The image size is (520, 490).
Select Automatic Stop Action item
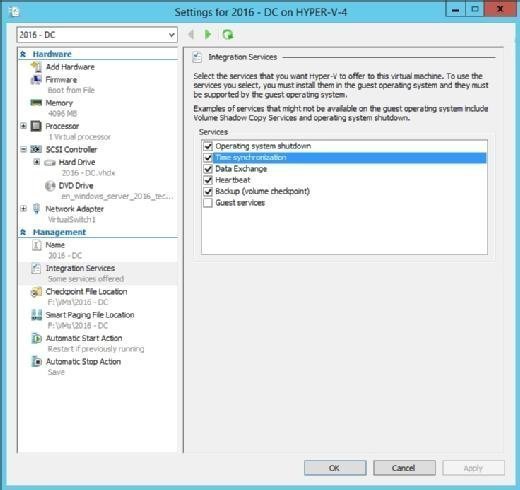(x=83, y=362)
